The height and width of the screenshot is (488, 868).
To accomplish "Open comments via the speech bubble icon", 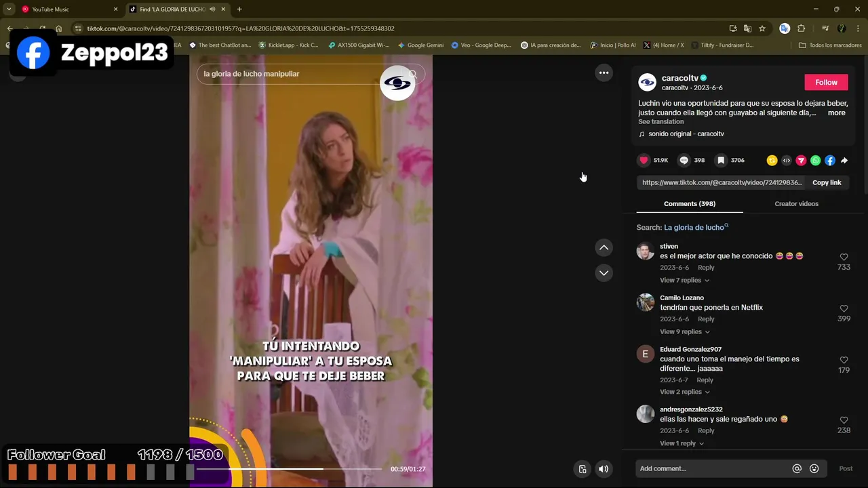I will [684, 161].
